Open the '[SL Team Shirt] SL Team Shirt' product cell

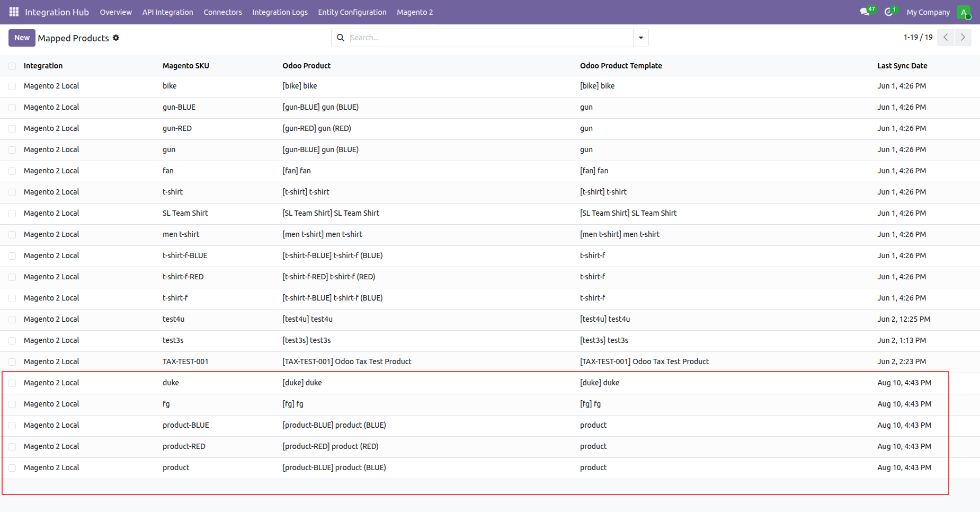click(x=331, y=213)
